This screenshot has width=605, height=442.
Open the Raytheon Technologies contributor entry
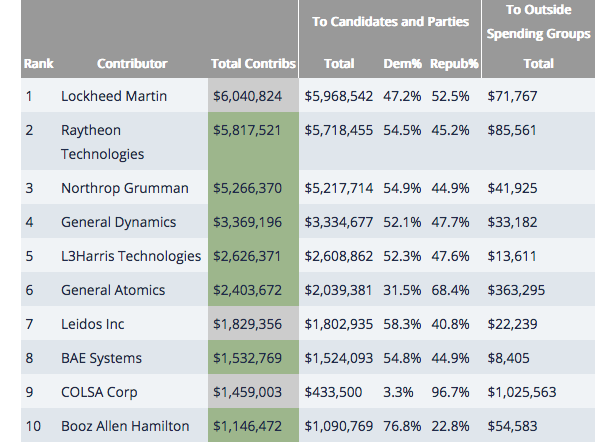(102, 142)
